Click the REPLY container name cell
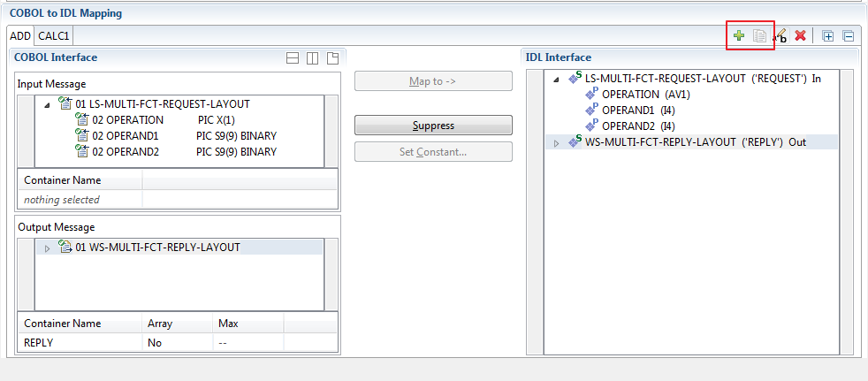868x381 pixels. point(80,343)
